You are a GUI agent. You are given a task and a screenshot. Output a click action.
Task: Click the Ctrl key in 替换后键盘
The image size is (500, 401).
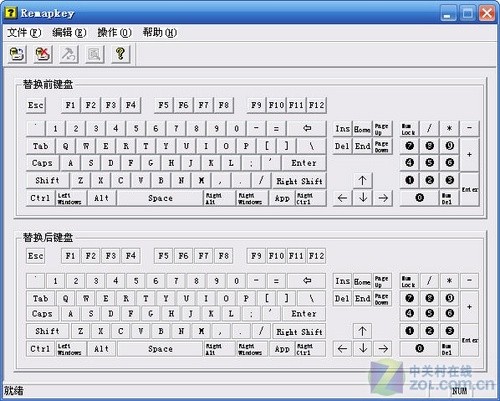(x=40, y=349)
